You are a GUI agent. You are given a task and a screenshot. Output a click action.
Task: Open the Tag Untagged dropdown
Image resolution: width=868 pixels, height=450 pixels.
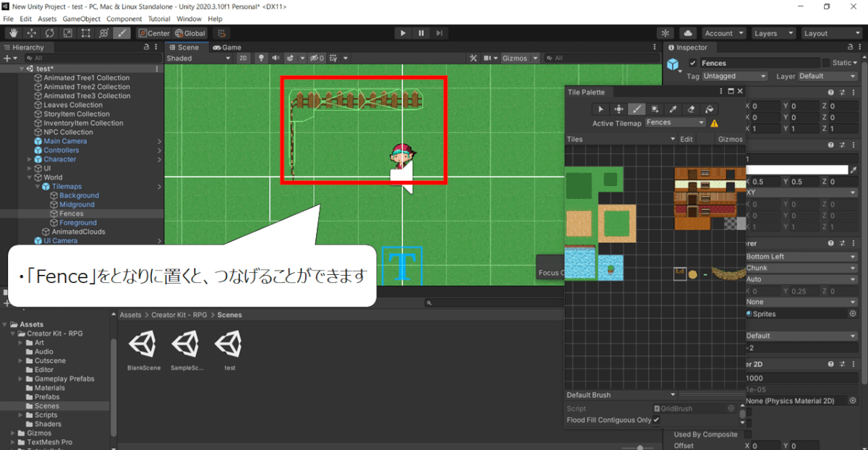tap(734, 76)
